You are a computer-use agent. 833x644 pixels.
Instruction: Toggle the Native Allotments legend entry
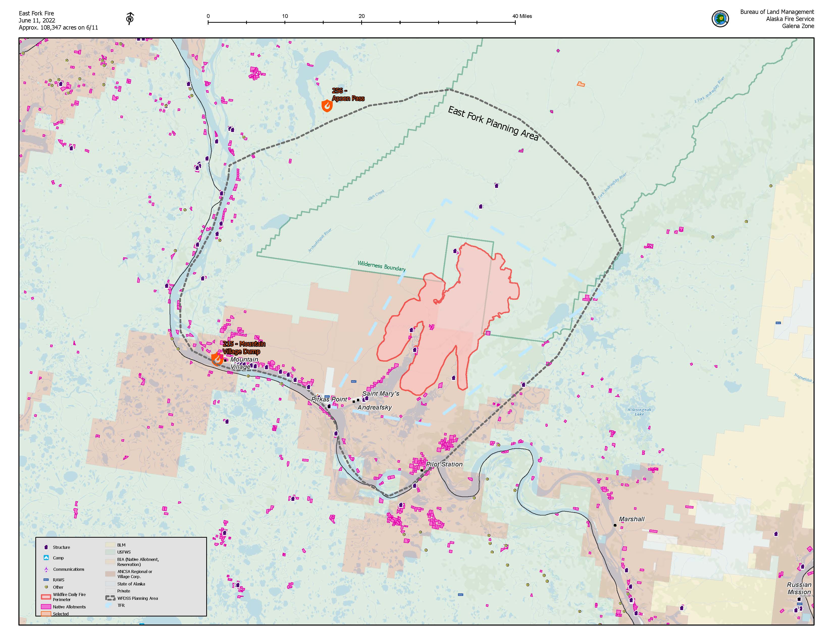tap(46, 607)
